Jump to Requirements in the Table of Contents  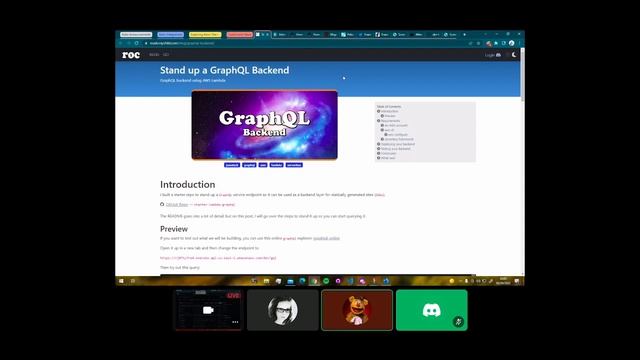tap(390, 121)
